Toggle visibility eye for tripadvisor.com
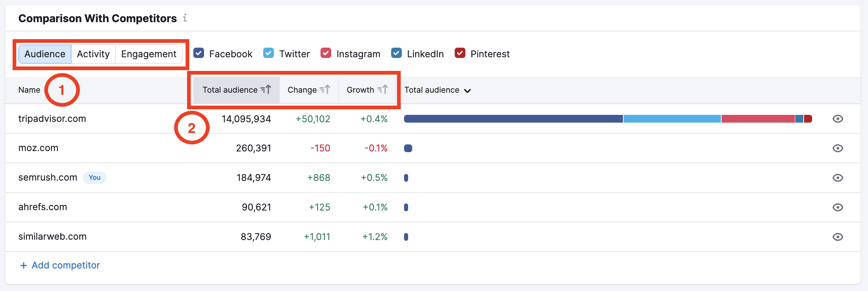The image size is (868, 291). (x=838, y=119)
